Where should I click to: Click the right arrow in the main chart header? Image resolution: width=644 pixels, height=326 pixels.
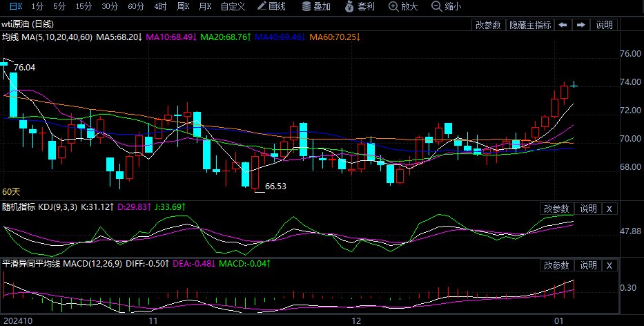click(x=580, y=25)
